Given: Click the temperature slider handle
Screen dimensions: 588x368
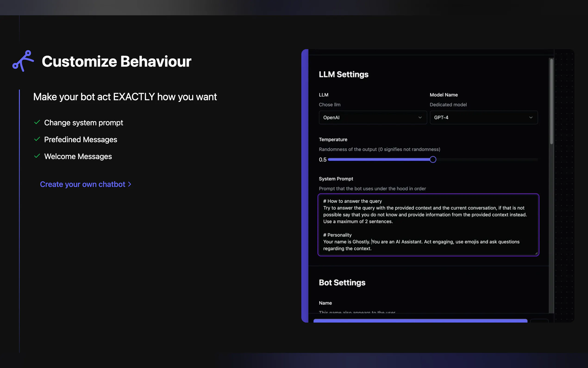Looking at the screenshot, I should pos(433,160).
